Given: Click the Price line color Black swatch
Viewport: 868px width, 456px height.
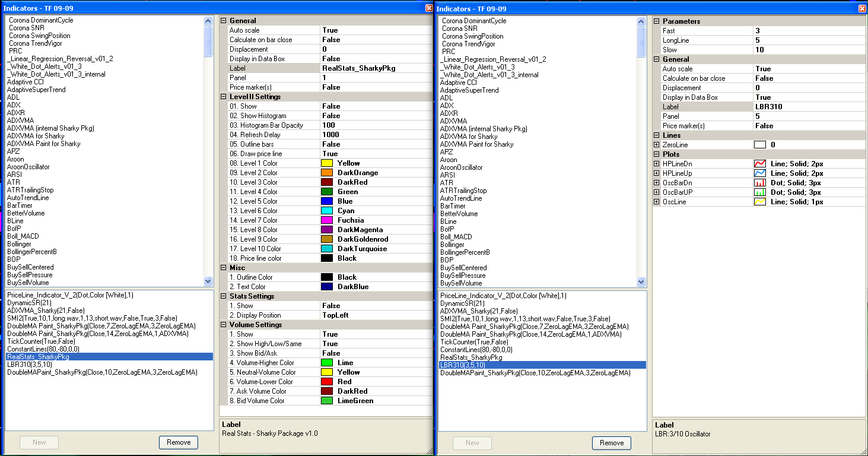Looking at the screenshot, I should [x=327, y=258].
